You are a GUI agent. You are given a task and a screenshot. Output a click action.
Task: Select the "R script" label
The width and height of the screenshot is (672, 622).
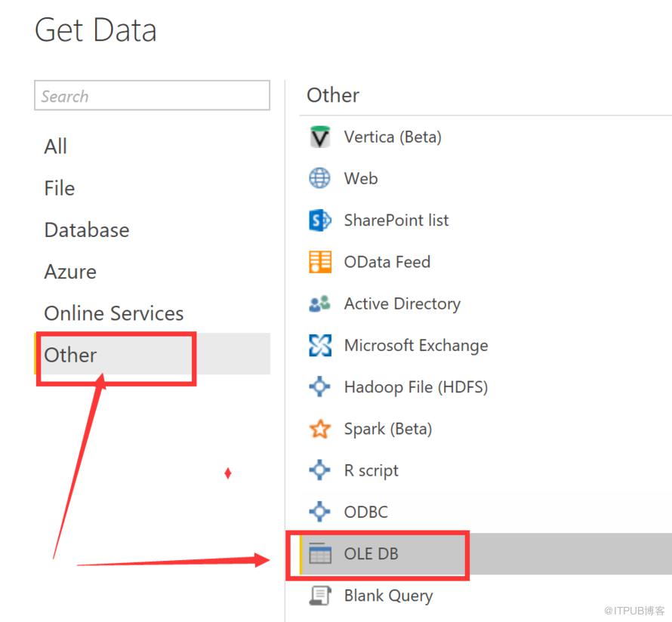click(371, 470)
